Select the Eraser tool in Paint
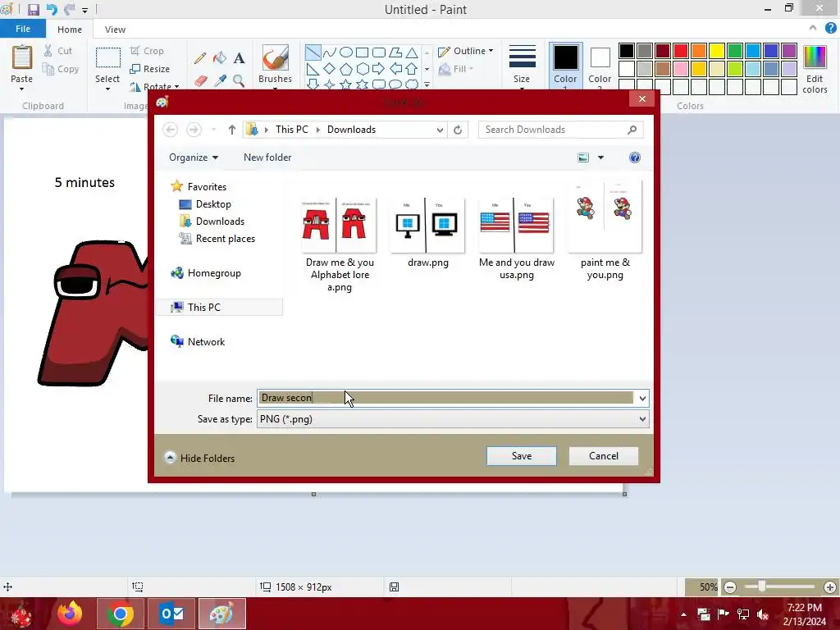The height and width of the screenshot is (630, 840). click(x=200, y=81)
